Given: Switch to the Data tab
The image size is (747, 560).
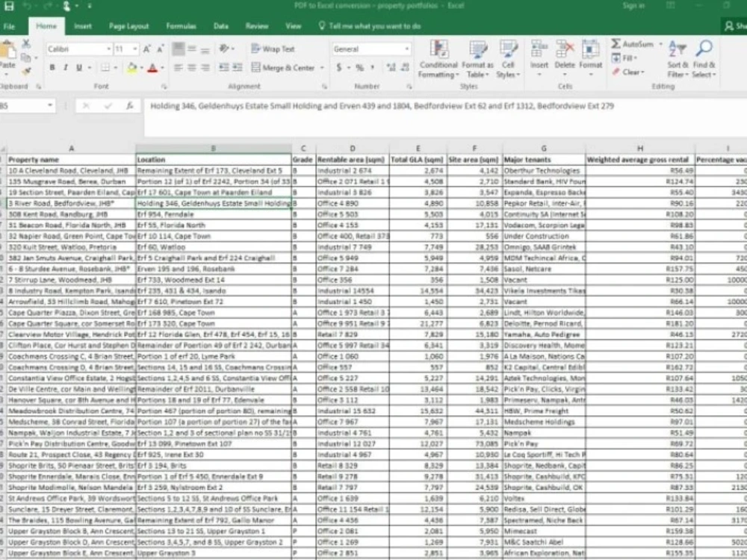Looking at the screenshot, I should coord(220,27).
